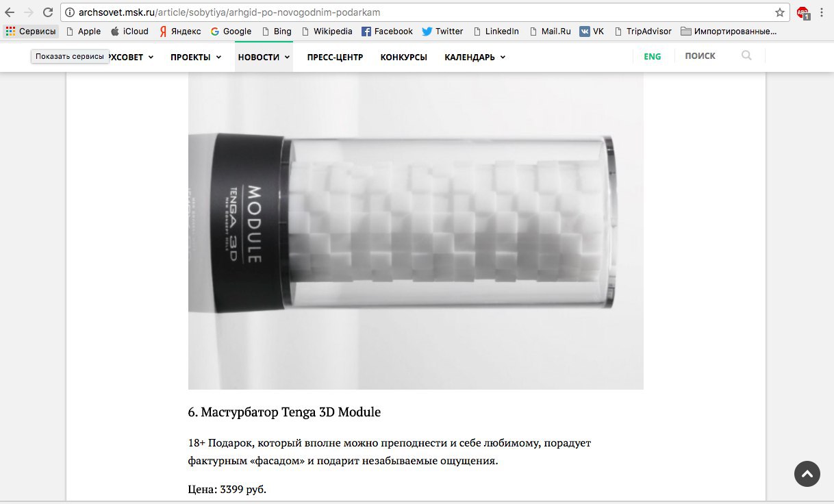The image size is (834, 504).
Task: Open the Facebook bookmark
Action: [x=387, y=32]
